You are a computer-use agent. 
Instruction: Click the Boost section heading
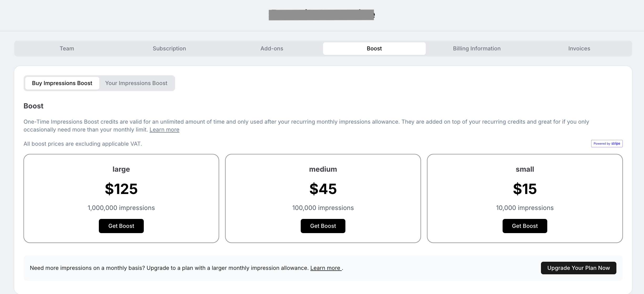click(33, 106)
